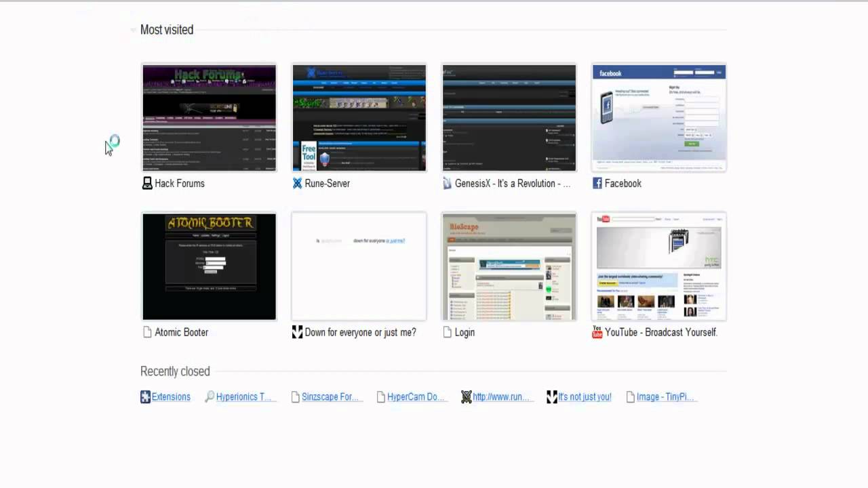The height and width of the screenshot is (488, 868).
Task: Reopen the Extensions recently closed link
Action: coord(171,397)
